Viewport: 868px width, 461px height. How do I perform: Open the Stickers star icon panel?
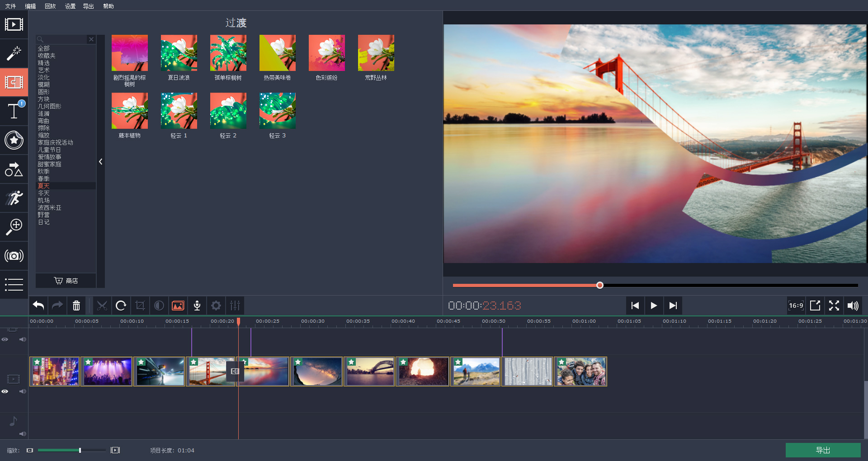pyautogui.click(x=14, y=140)
